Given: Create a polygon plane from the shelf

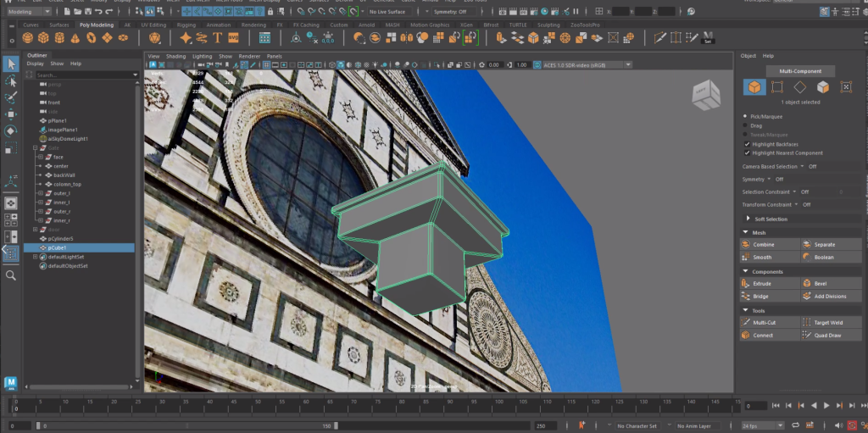Looking at the screenshot, I should tap(108, 37).
